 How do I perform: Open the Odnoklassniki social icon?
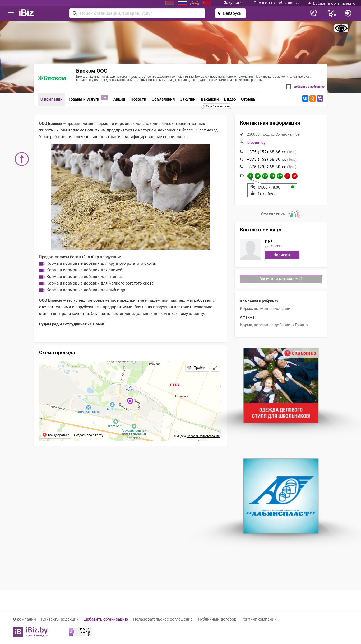tap(313, 98)
